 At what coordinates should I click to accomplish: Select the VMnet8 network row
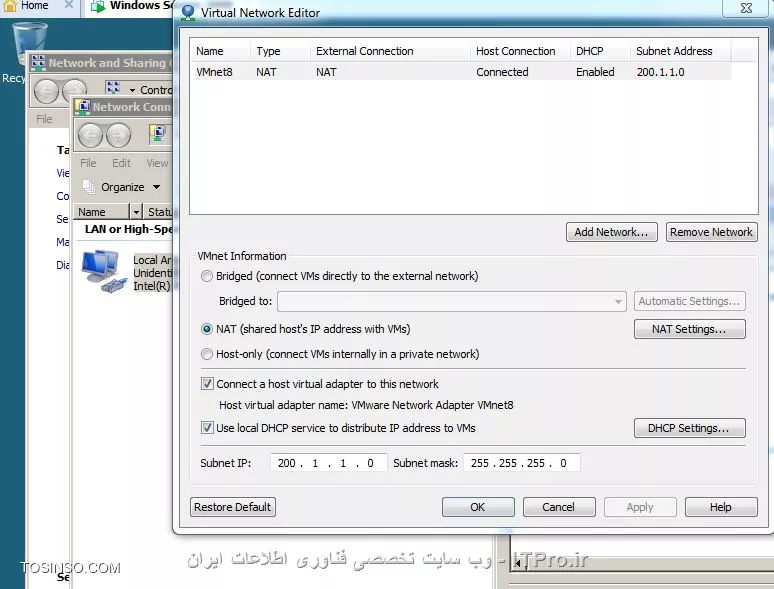(461, 72)
